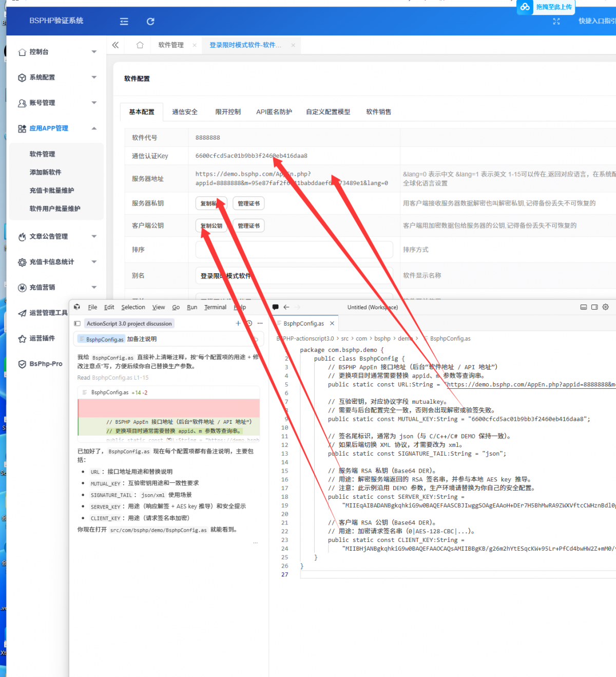Collapse the BSPHP sidebar menu icon
This screenshot has height=677, width=616.
point(124,22)
